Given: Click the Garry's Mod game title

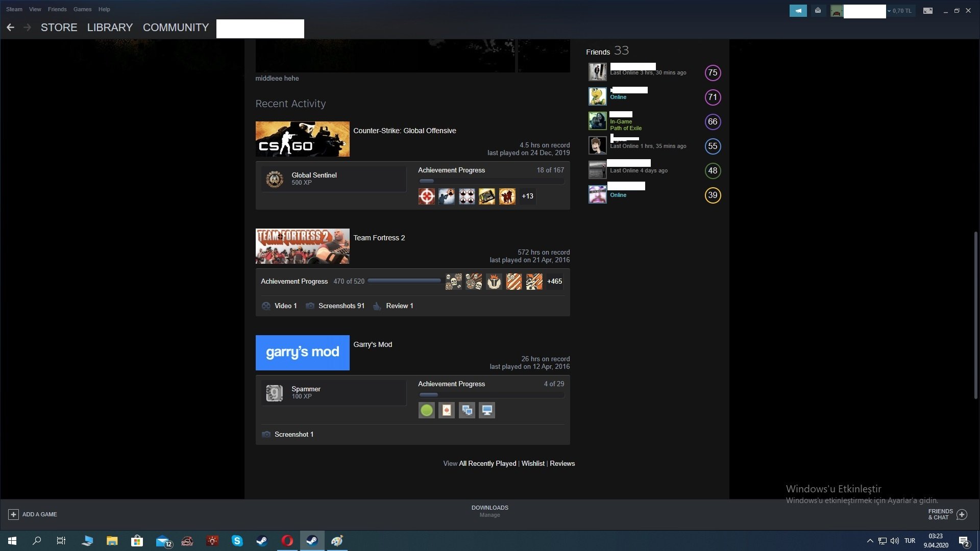Looking at the screenshot, I should 373,344.
